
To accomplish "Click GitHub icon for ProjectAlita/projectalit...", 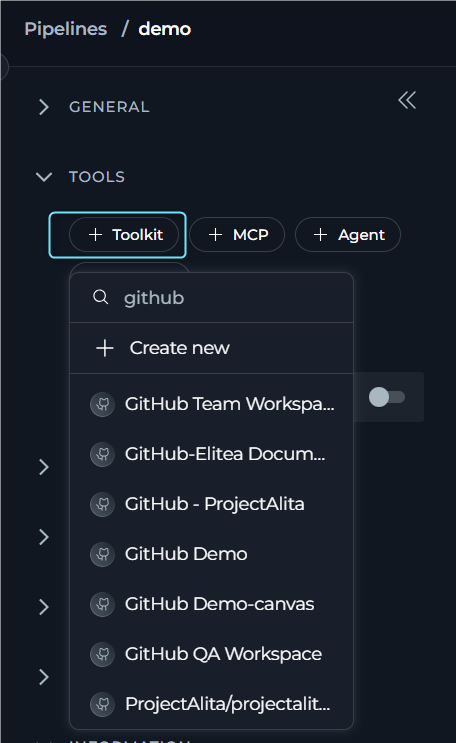I will (102, 704).
